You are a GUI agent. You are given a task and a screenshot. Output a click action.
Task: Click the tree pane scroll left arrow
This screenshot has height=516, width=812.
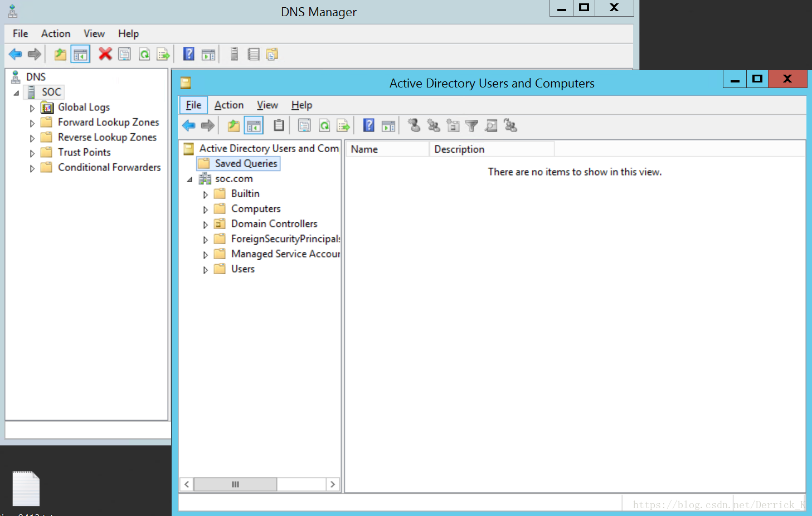187,484
